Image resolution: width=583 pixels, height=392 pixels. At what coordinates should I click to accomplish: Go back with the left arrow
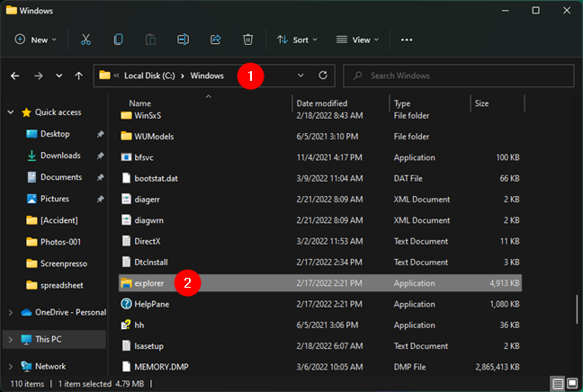pos(15,76)
